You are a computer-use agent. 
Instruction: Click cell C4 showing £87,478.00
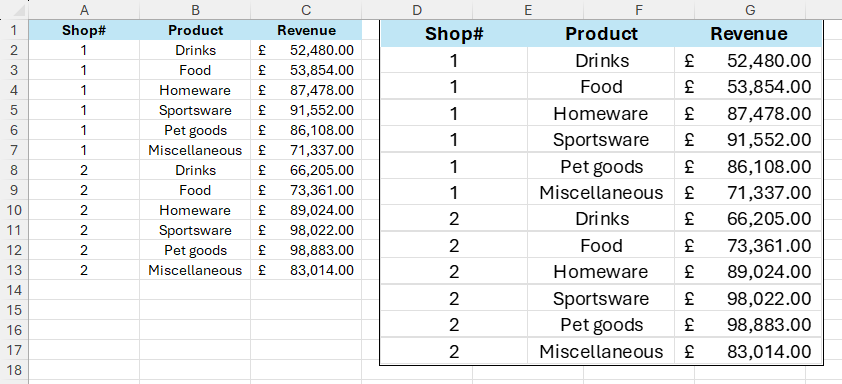click(306, 90)
